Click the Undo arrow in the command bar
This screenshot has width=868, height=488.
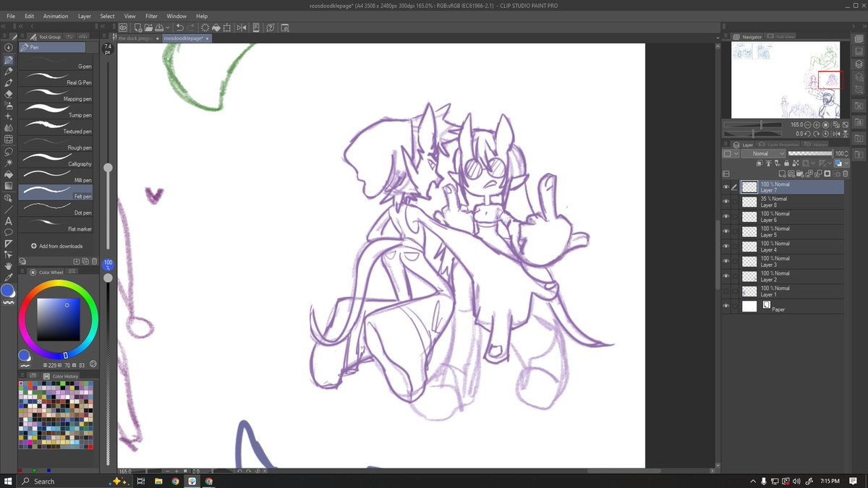pos(179,28)
